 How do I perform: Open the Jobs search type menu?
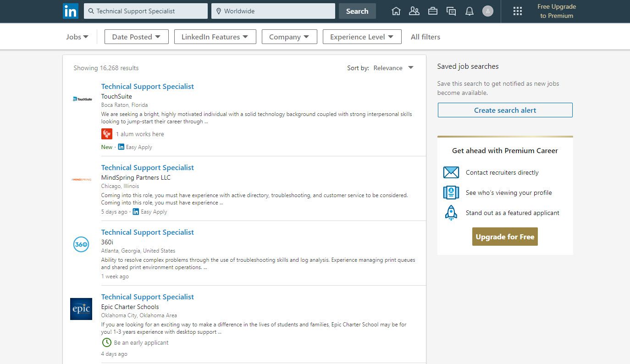coord(77,37)
